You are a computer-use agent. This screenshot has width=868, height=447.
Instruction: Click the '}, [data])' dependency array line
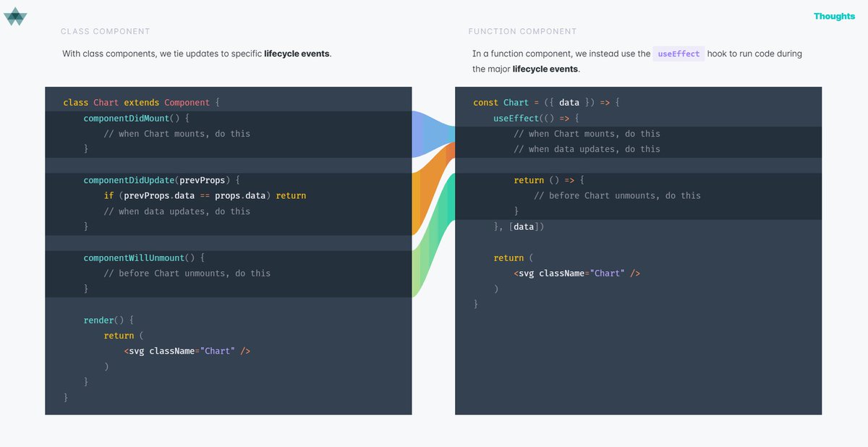[x=519, y=226]
